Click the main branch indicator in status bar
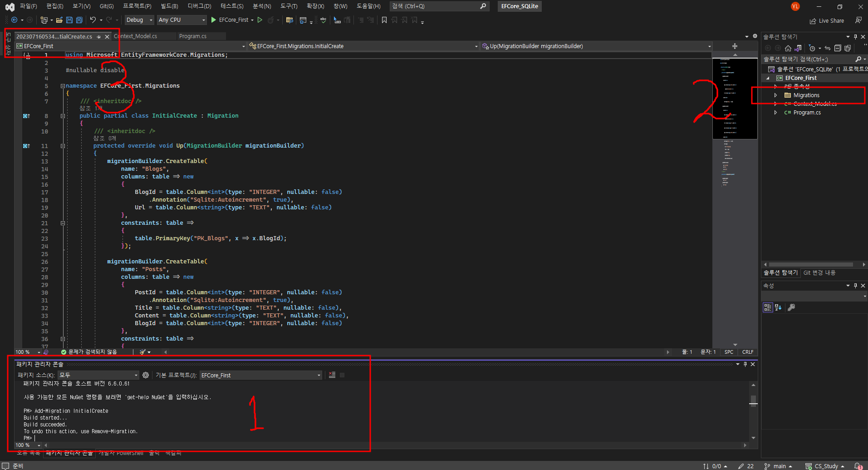 pos(778,466)
